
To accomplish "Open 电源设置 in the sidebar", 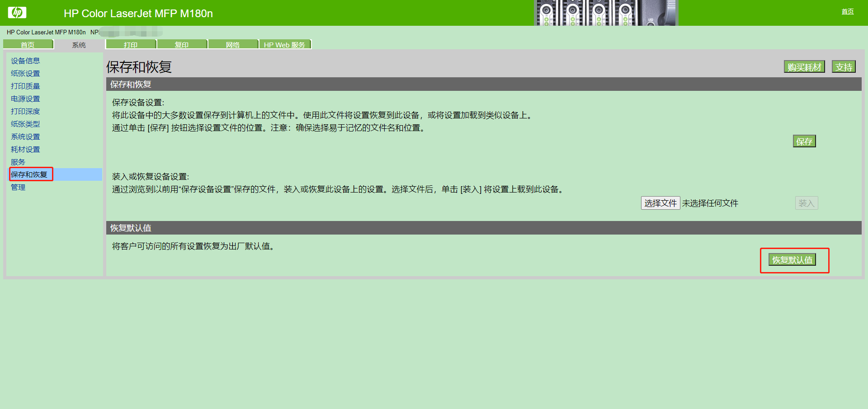I will point(25,99).
